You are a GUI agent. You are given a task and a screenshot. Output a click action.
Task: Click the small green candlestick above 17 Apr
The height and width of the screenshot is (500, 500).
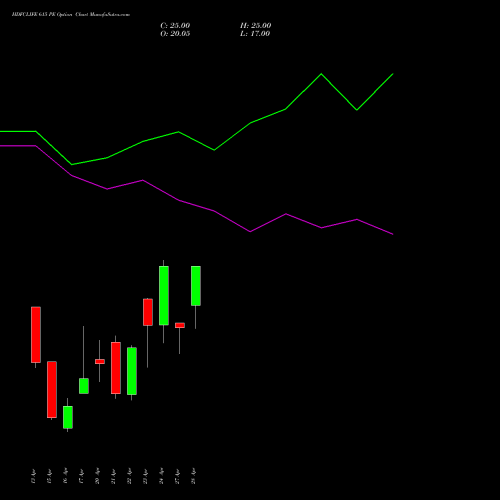(x=84, y=386)
